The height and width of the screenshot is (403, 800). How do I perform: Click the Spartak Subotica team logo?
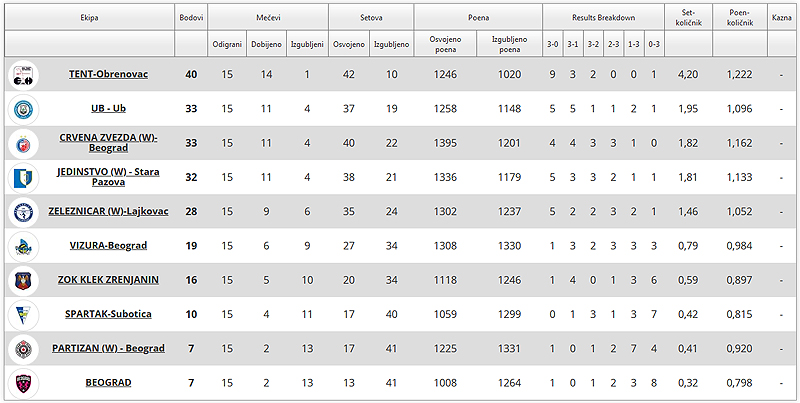coord(23,314)
